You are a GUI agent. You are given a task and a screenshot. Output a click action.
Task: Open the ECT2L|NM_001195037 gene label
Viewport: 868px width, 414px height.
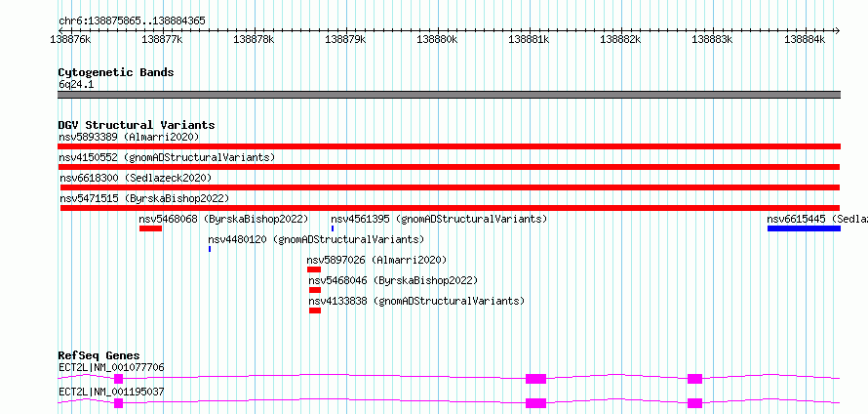pyautogui.click(x=111, y=392)
